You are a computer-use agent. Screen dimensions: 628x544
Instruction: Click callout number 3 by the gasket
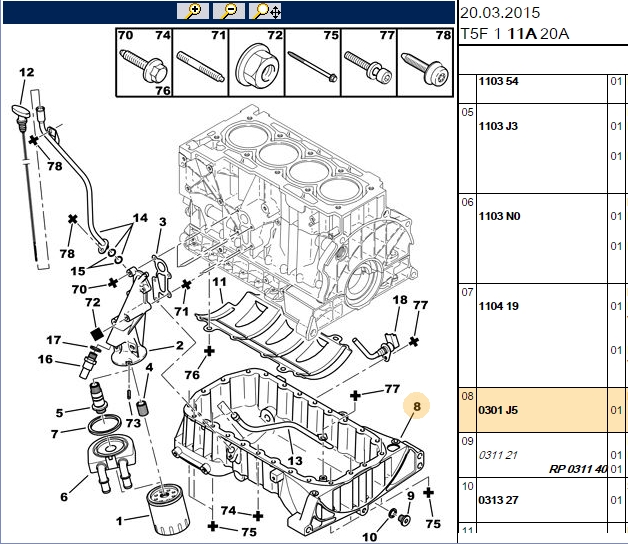click(162, 222)
